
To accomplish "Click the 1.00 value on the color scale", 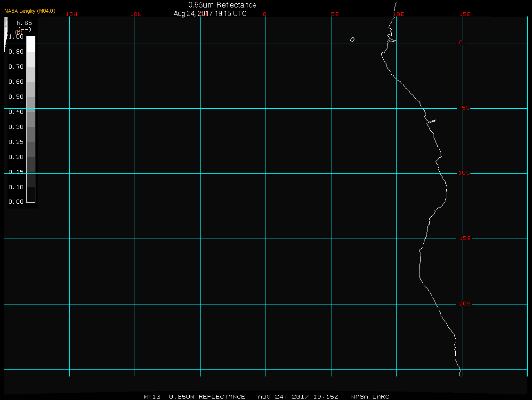I will [16, 37].
